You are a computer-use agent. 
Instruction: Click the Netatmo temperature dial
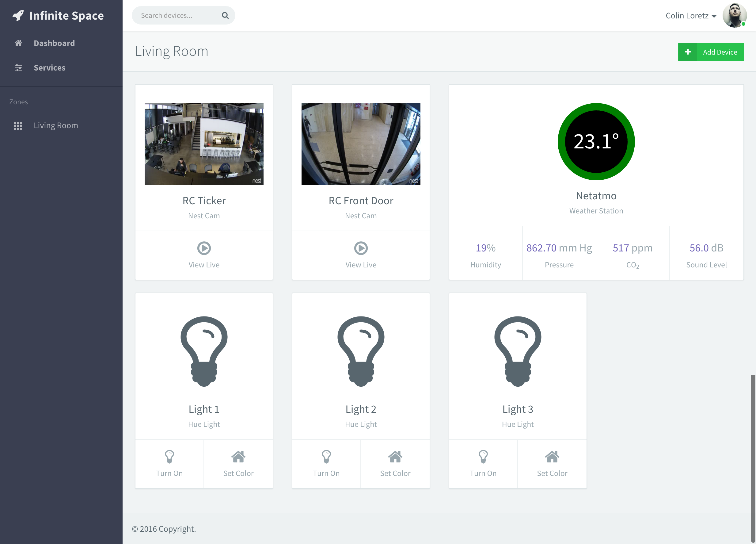596,142
